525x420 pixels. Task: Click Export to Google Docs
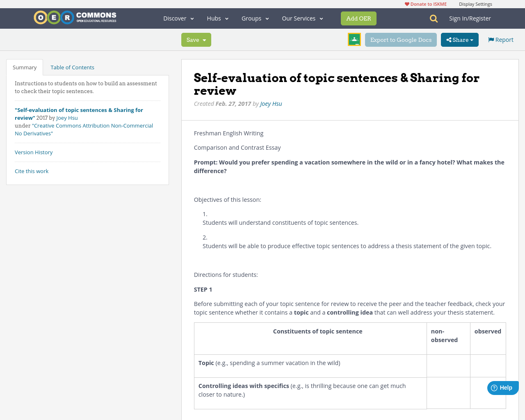(401, 40)
